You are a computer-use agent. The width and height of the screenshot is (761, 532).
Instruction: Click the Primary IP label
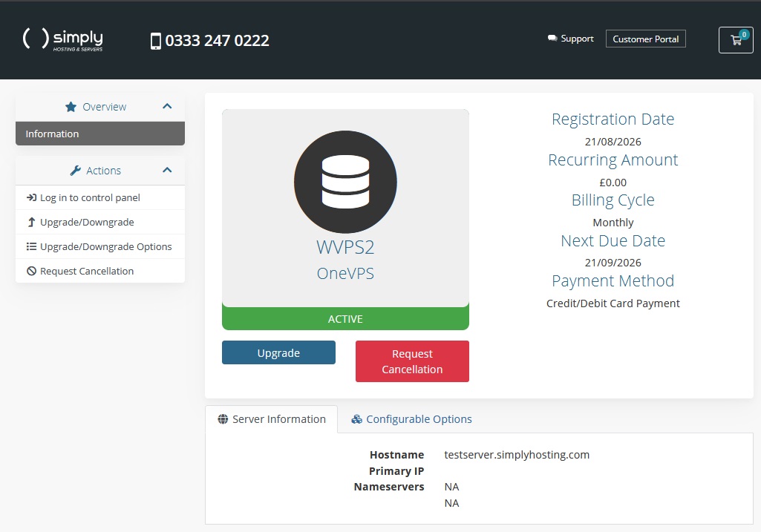coord(396,471)
